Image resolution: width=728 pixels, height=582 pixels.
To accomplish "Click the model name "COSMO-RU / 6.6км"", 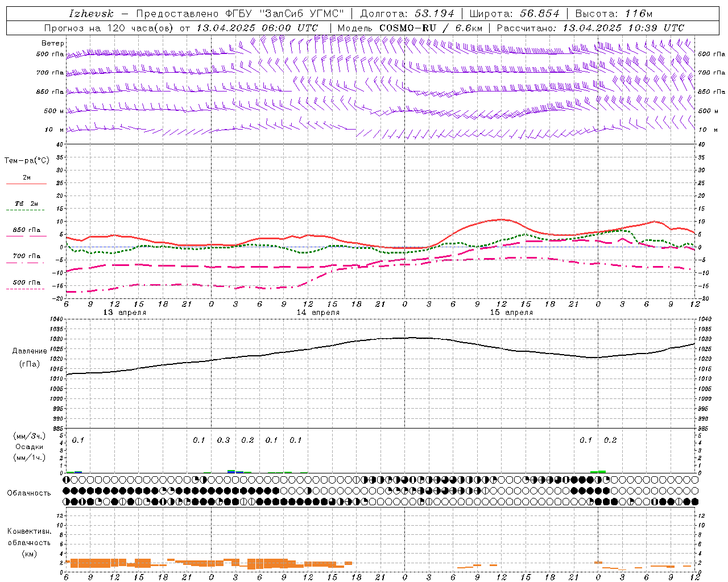I will pyautogui.click(x=431, y=28).
